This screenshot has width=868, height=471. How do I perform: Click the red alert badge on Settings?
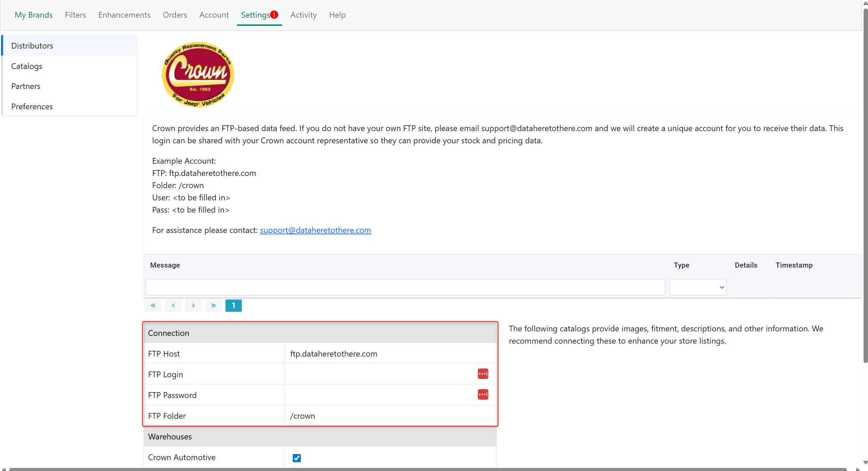click(x=274, y=15)
